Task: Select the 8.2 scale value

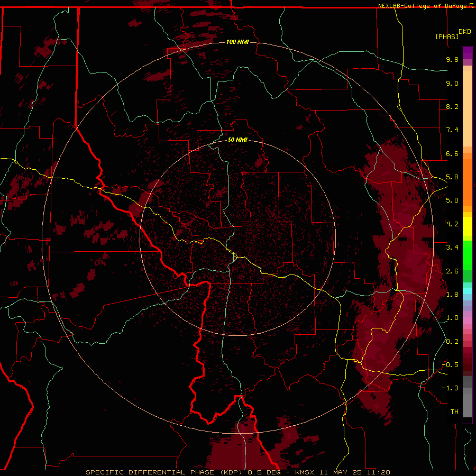Action: coord(452,106)
